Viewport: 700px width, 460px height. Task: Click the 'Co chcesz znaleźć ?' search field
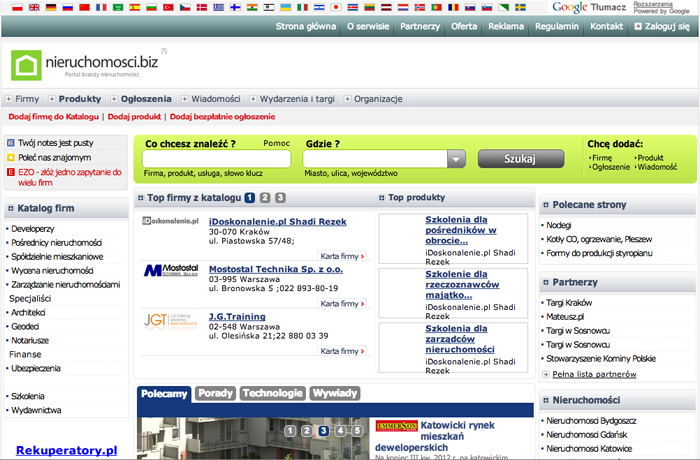[217, 159]
